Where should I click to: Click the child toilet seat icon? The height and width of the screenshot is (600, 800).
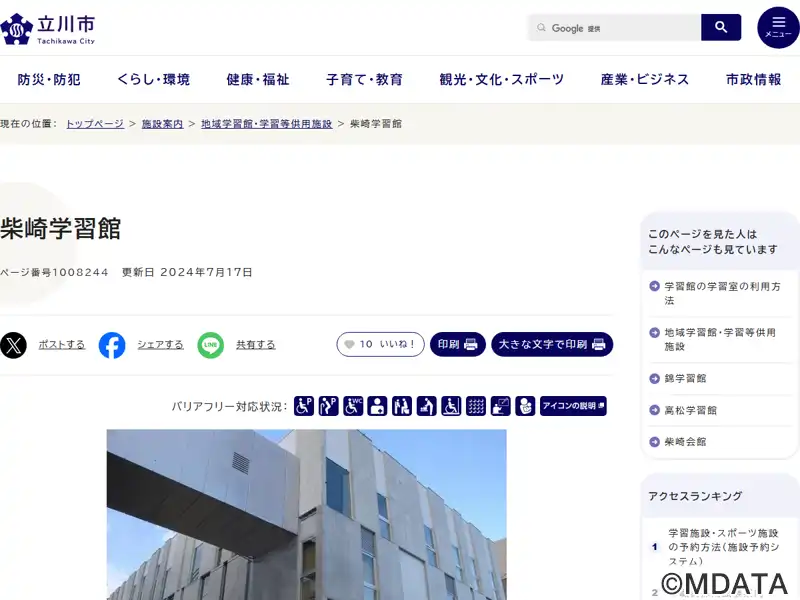click(402, 406)
